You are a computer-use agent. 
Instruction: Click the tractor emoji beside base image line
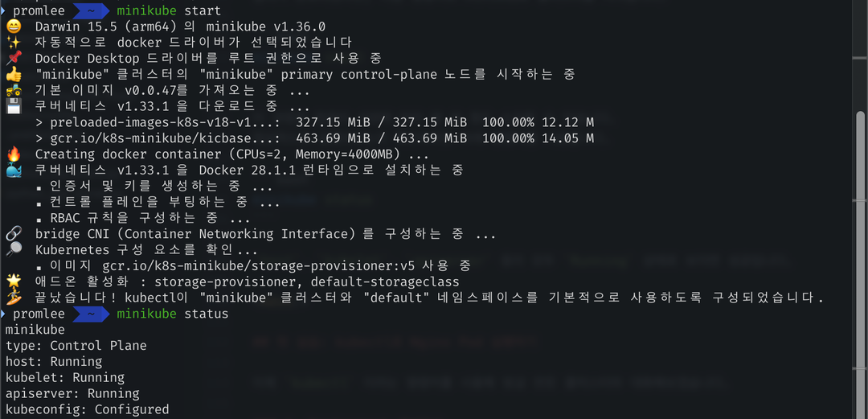click(x=13, y=90)
